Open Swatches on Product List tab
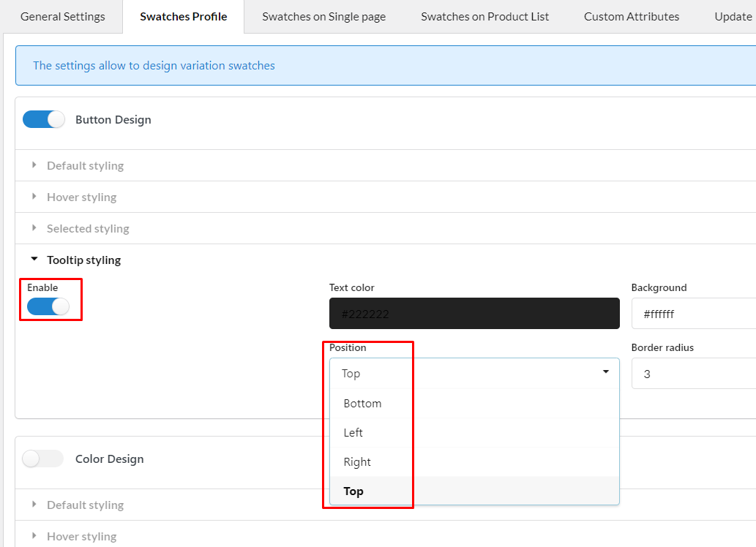The image size is (756, 547). pos(484,17)
